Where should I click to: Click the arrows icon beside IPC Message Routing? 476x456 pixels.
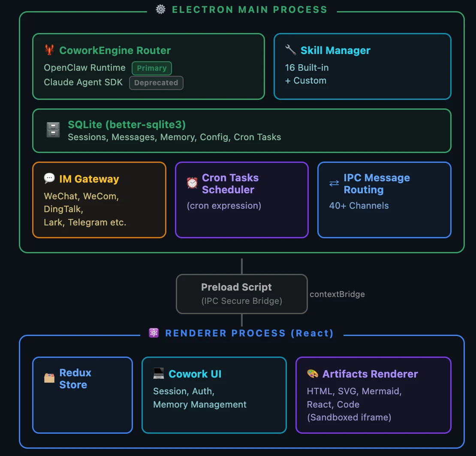334,183
